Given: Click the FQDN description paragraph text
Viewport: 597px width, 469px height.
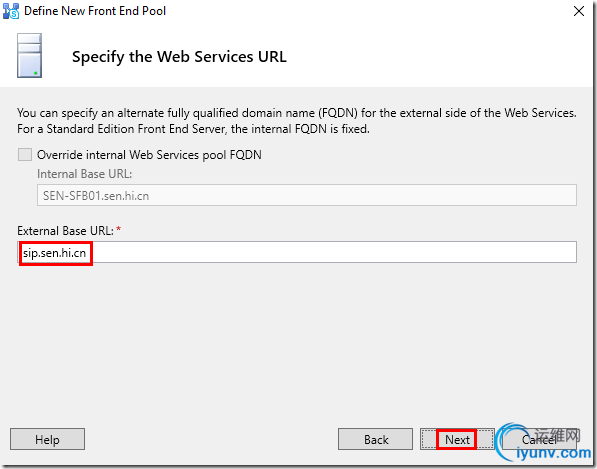Looking at the screenshot, I should [297, 121].
